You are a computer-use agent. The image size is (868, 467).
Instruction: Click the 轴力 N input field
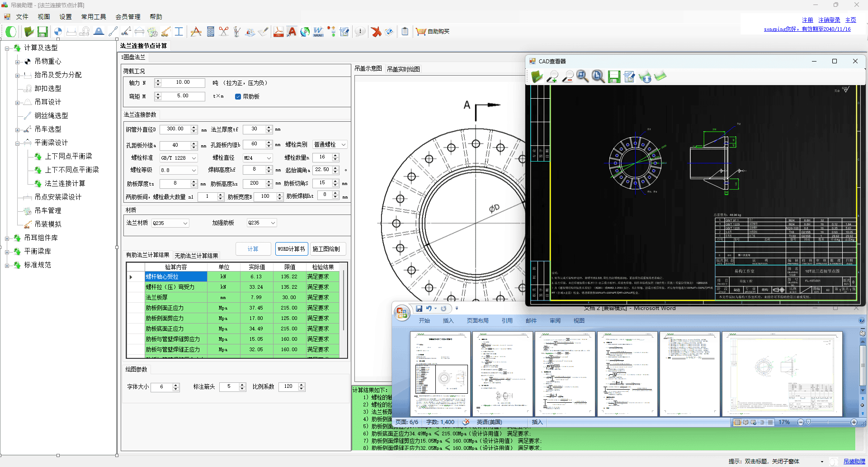[183, 83]
